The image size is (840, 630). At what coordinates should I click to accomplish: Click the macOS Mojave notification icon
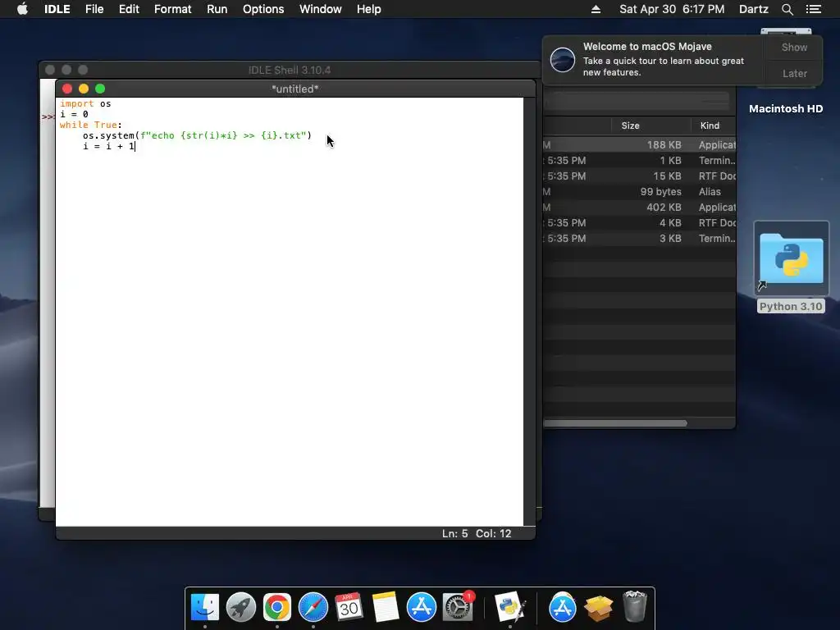563,59
